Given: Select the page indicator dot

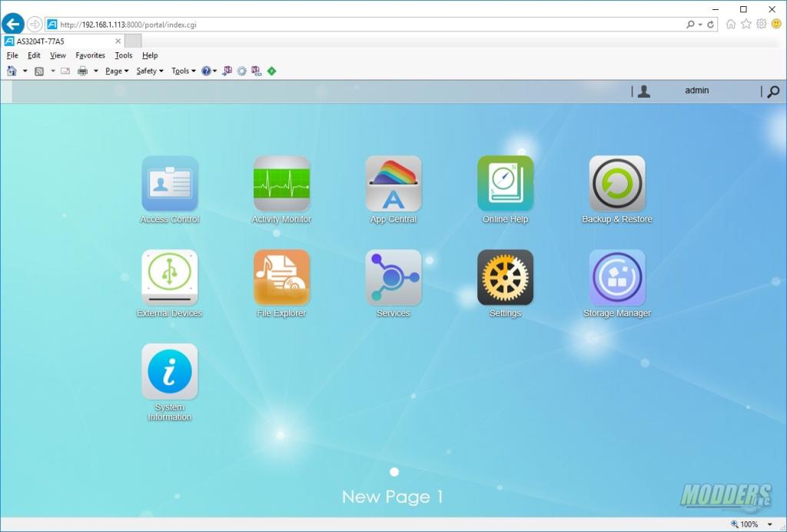Looking at the screenshot, I should click(394, 472).
